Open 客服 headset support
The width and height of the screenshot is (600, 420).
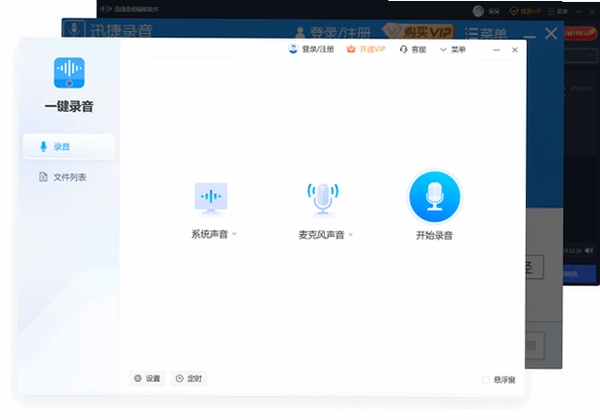tap(413, 49)
